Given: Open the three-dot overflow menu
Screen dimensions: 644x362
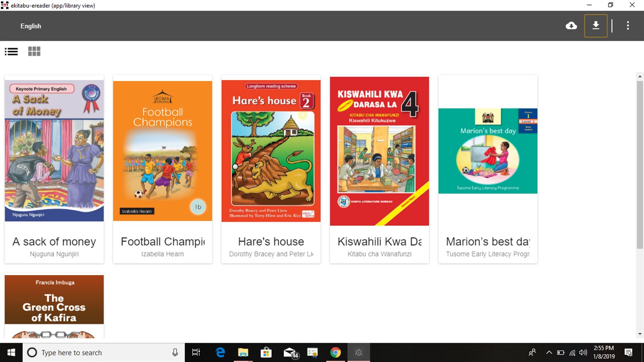Looking at the screenshot, I should click(628, 26).
